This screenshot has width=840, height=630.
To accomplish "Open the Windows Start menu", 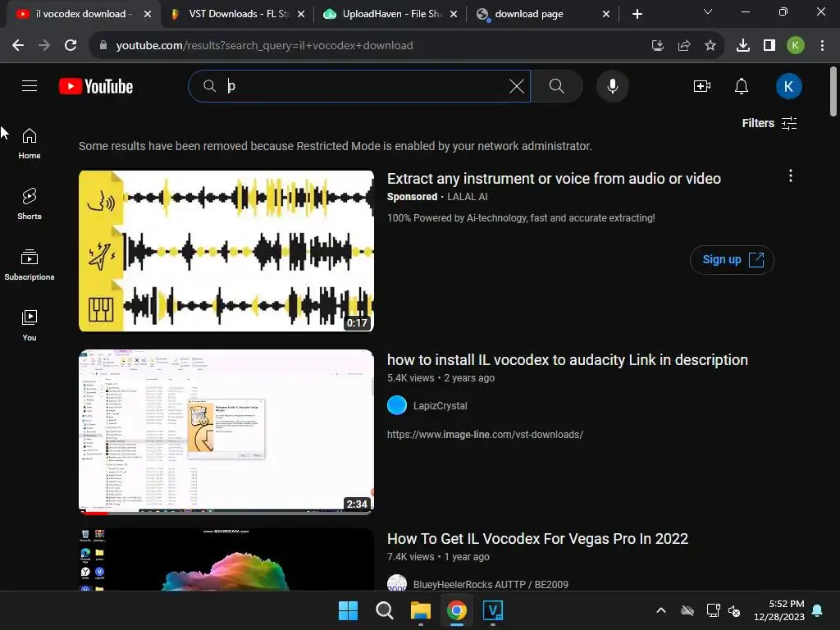I will click(348, 610).
